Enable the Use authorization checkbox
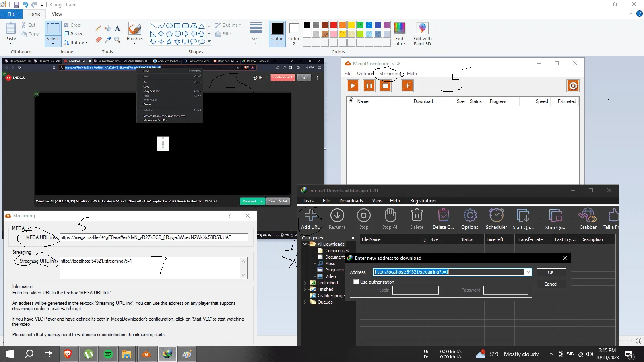 pos(356,282)
